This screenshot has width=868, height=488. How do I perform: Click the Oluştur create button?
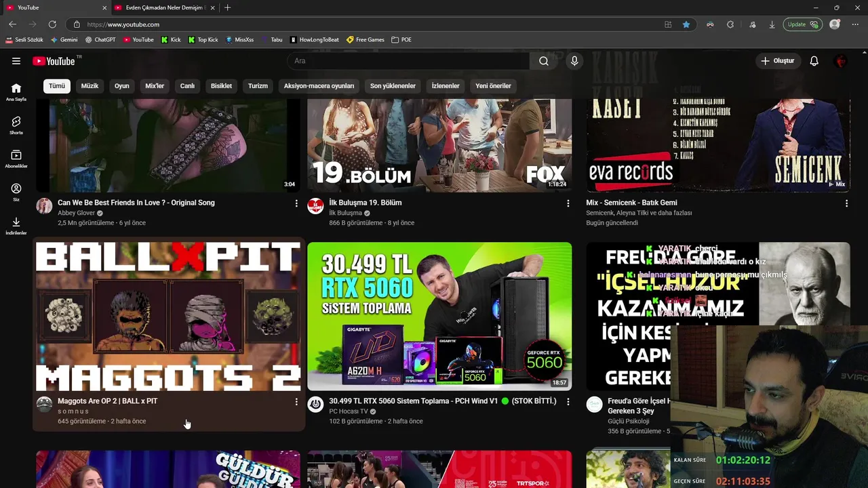coord(777,61)
